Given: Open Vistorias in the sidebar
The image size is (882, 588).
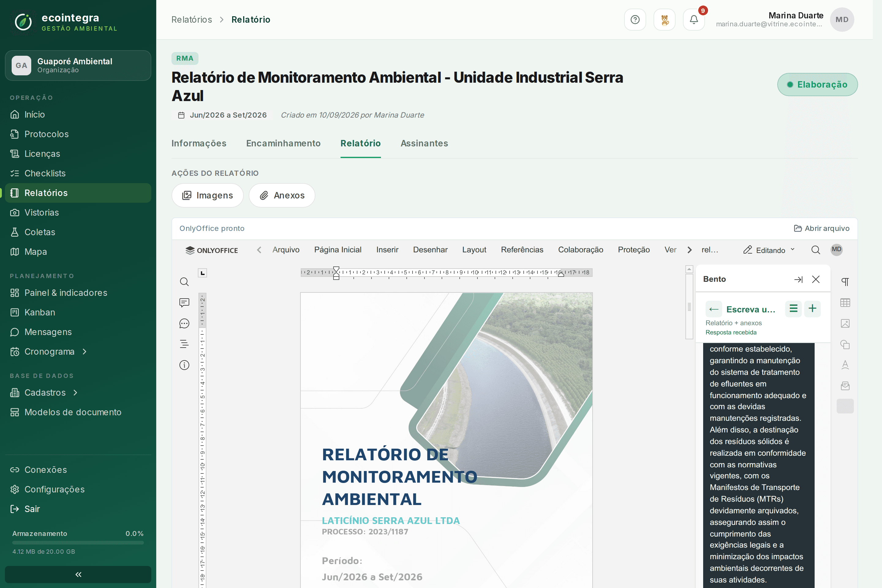Looking at the screenshot, I should [x=78, y=213].
